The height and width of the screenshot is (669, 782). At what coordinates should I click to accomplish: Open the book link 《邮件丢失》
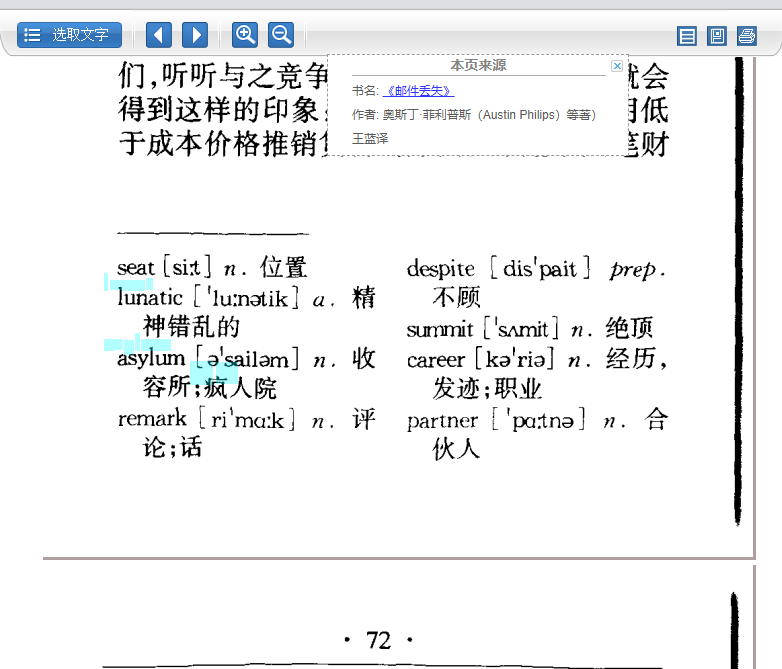click(x=418, y=91)
